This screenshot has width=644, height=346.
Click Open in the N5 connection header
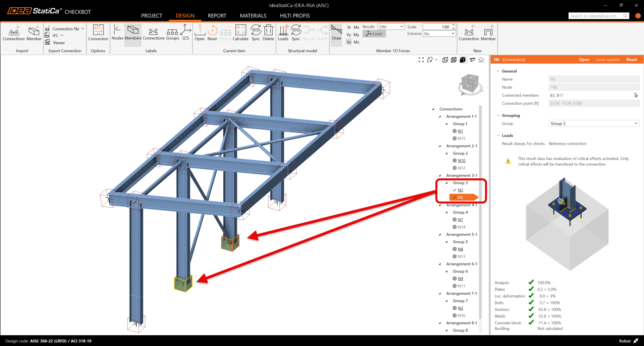pos(584,60)
